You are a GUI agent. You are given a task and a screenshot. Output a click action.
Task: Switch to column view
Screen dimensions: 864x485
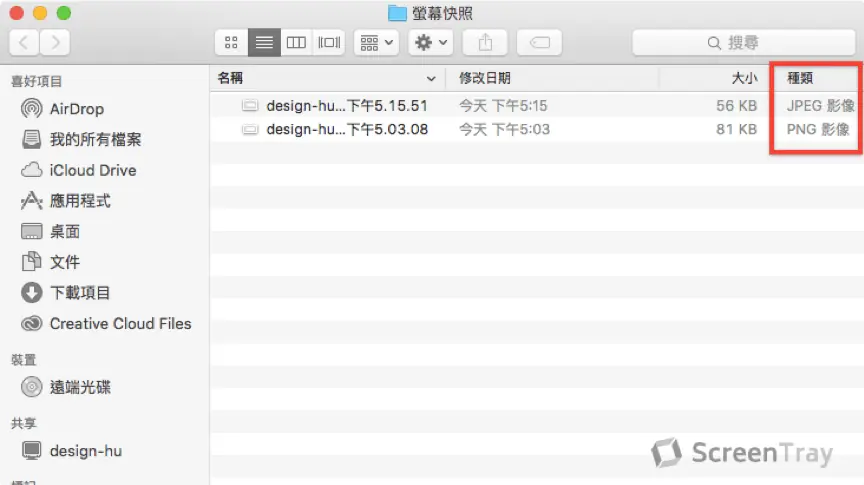pos(296,42)
